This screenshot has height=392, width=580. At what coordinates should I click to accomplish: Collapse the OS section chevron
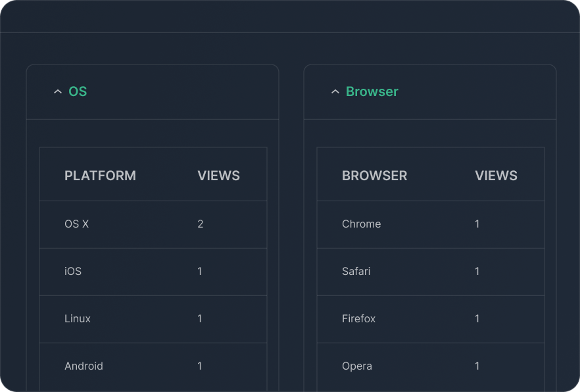pyautogui.click(x=58, y=91)
